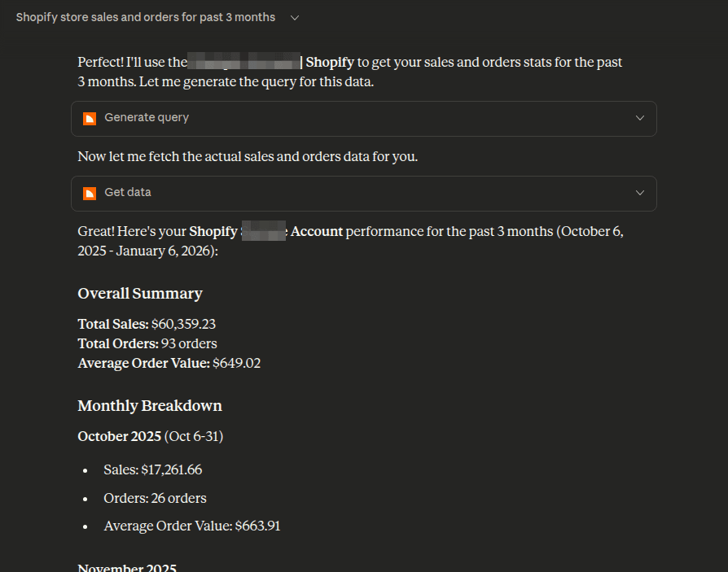Click the Total Orders 93 orders line
728x572 pixels.
(x=147, y=343)
